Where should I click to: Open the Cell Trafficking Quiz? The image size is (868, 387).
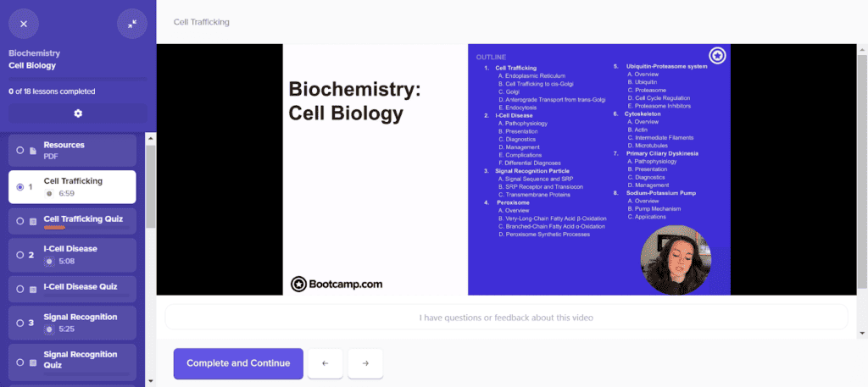coord(73,221)
